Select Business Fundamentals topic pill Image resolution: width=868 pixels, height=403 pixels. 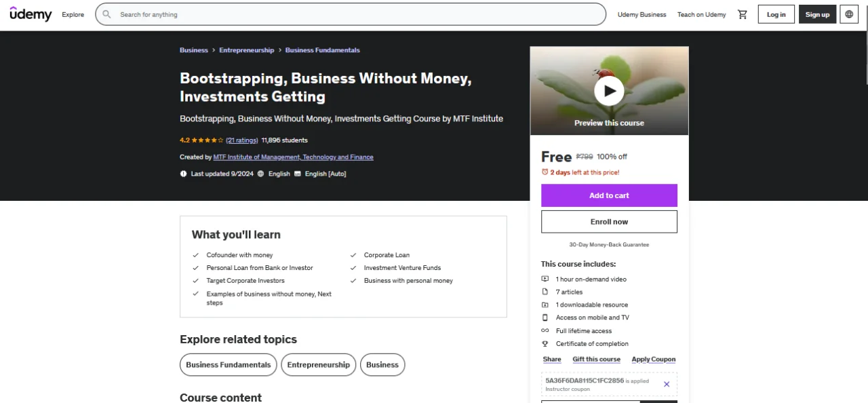[x=229, y=364]
